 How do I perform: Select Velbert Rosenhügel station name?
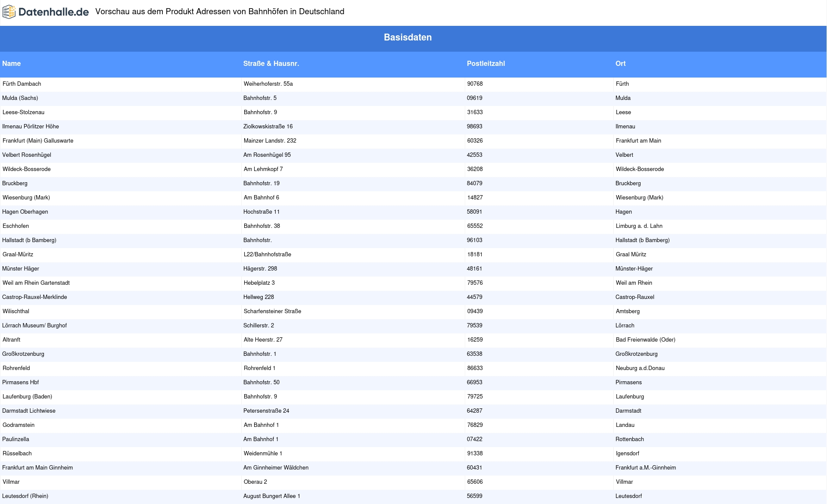[27, 155]
